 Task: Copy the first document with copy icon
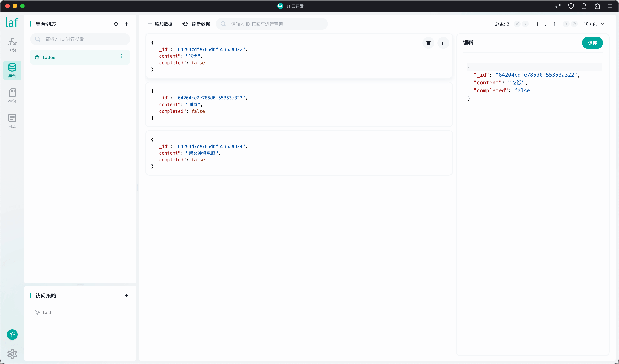443,43
